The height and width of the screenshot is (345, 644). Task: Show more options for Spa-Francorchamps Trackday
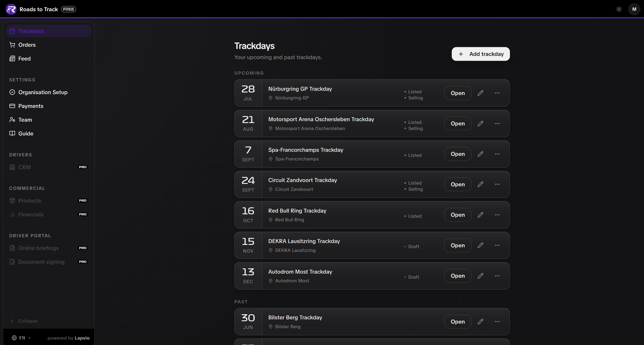tap(497, 154)
